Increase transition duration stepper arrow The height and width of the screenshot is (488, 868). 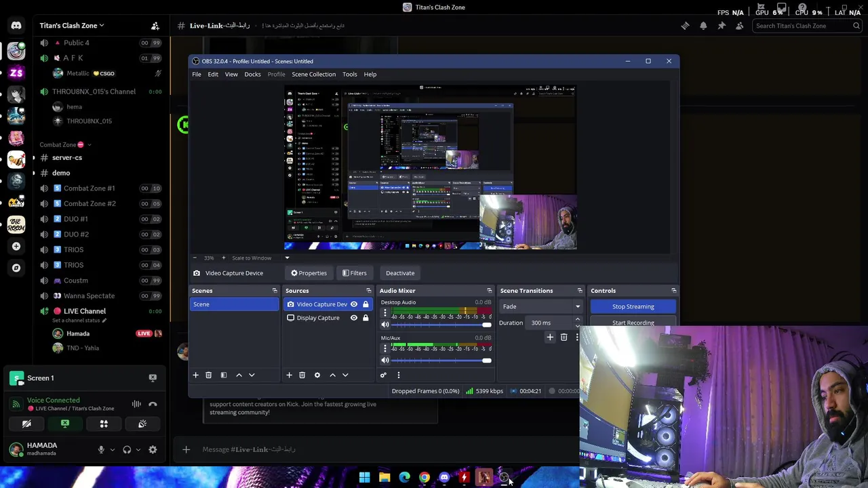(x=578, y=320)
